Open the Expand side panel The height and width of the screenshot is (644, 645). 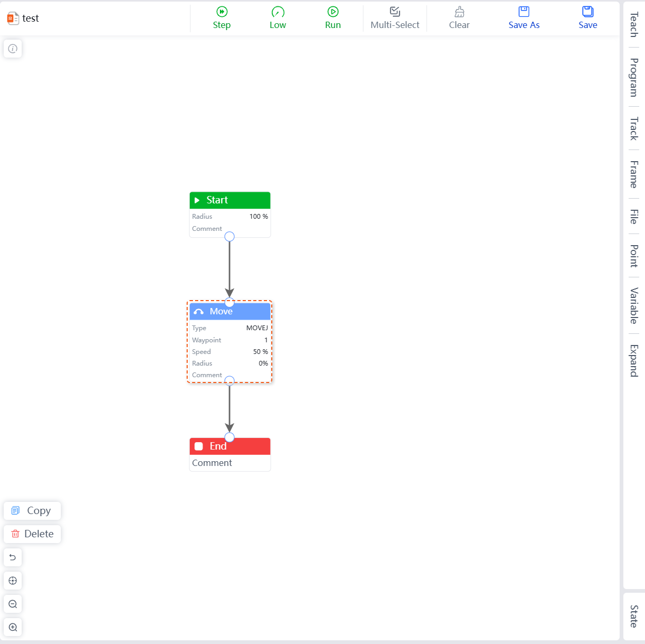point(633,361)
